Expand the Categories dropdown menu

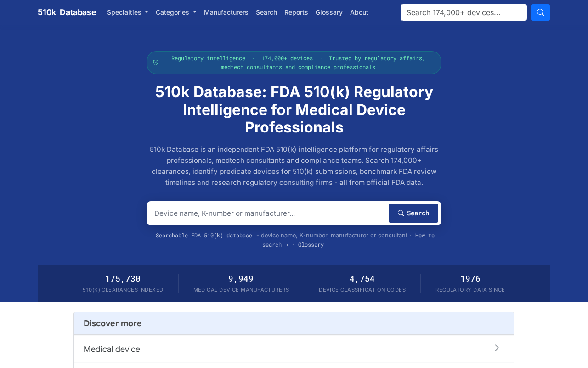176,12
